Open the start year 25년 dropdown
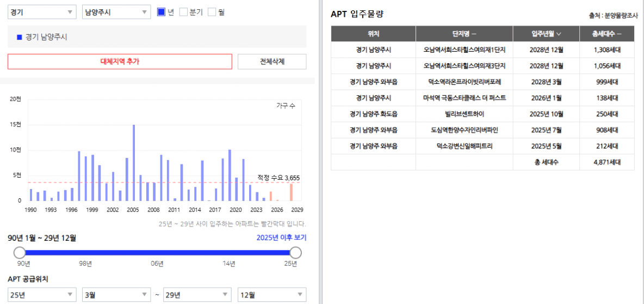 coord(42,295)
